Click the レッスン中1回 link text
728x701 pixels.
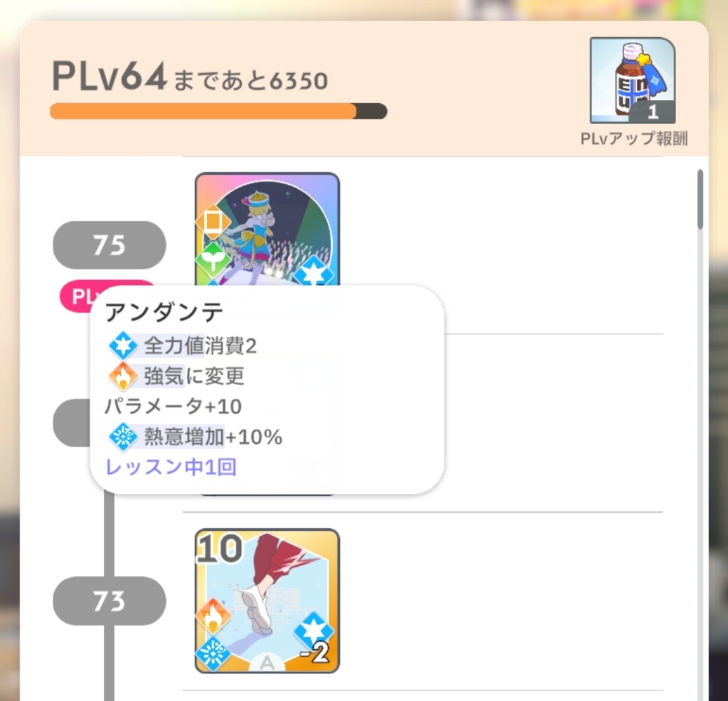point(171,467)
